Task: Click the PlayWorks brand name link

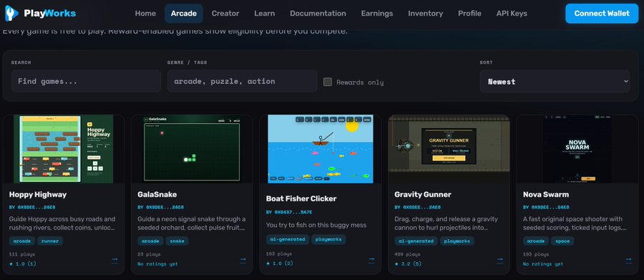Action: click(x=49, y=14)
